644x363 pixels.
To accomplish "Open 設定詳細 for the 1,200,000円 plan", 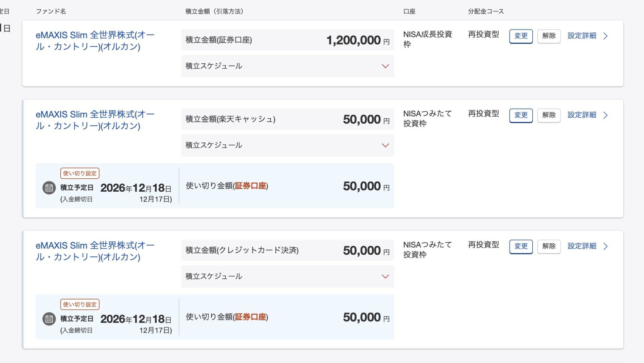I will pyautogui.click(x=582, y=36).
